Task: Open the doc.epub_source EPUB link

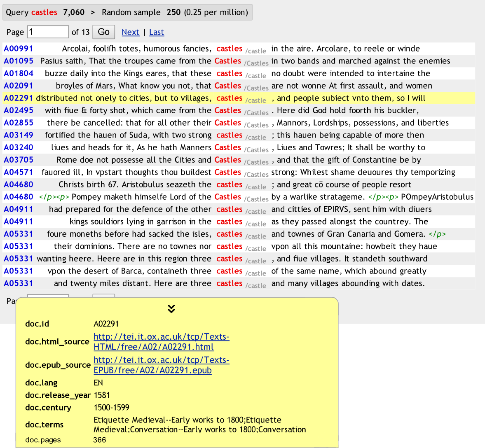Action: [x=161, y=365]
